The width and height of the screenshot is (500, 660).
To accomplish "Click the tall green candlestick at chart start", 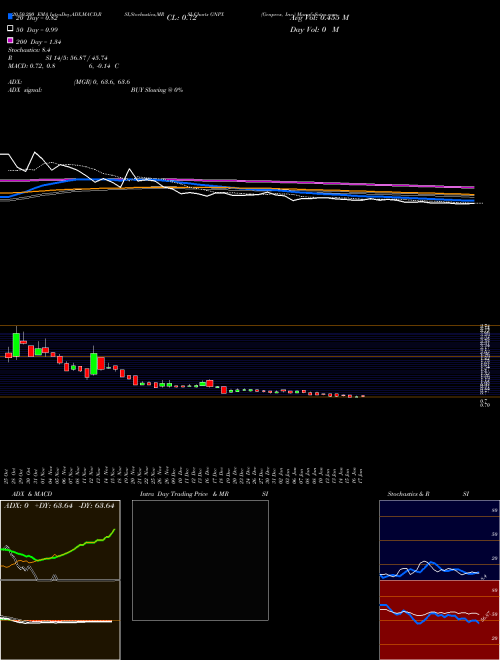I will pos(16,345).
